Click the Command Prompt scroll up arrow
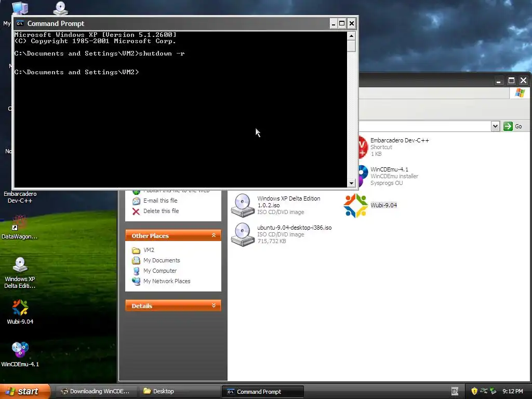Image resolution: width=532 pixels, height=399 pixels. tap(352, 36)
